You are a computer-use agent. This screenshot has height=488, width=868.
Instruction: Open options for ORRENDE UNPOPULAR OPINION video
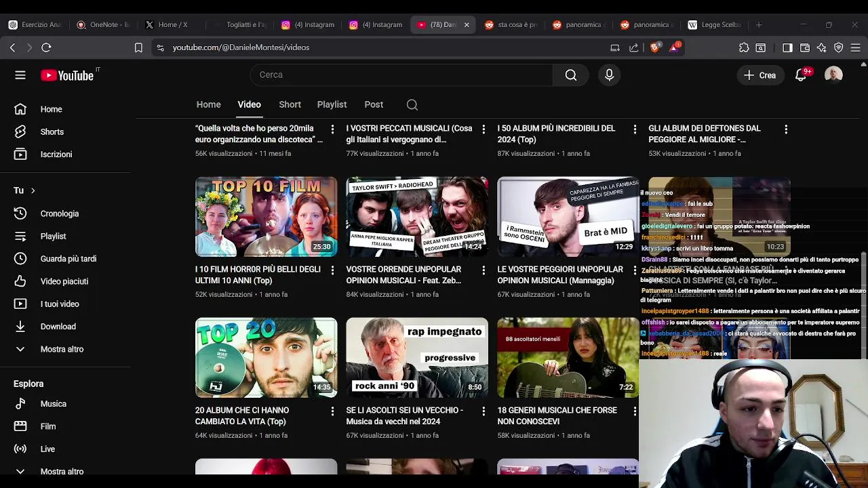click(484, 270)
